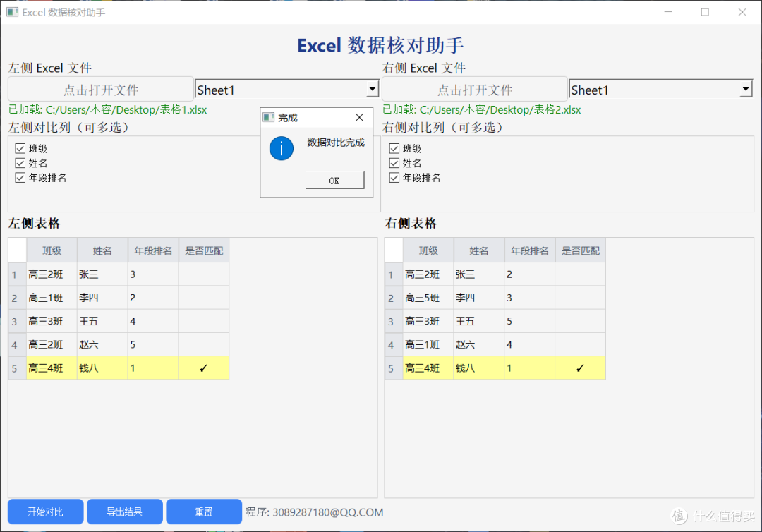762x532 pixels.
Task: Export results via 导出结果 button
Action: point(124,512)
